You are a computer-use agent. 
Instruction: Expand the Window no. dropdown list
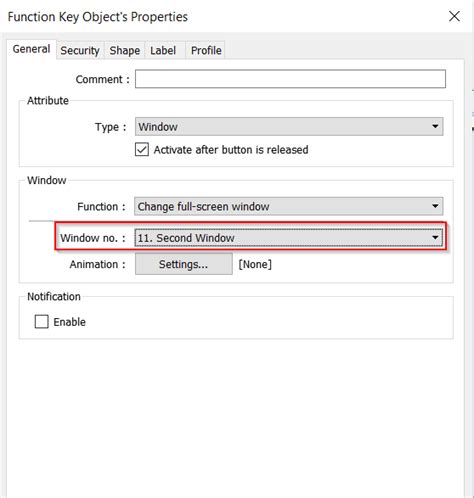(x=289, y=238)
